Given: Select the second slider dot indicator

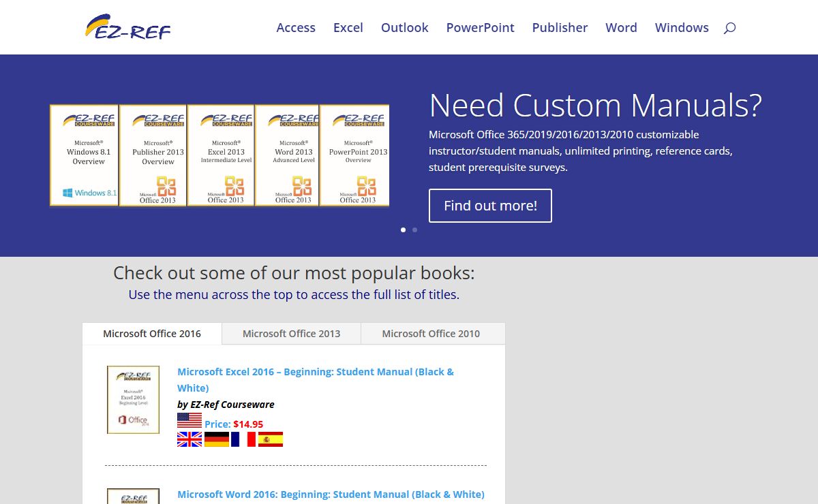Looking at the screenshot, I should pyautogui.click(x=414, y=230).
